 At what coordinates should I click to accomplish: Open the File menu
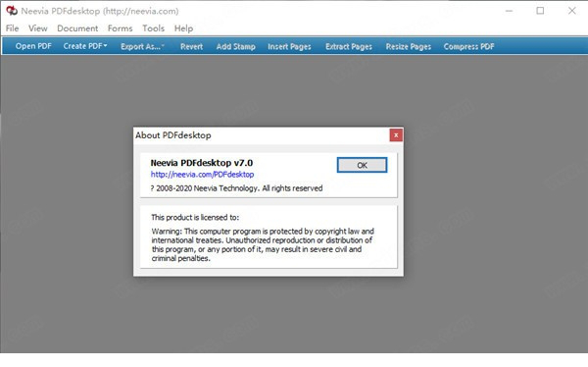[12, 28]
